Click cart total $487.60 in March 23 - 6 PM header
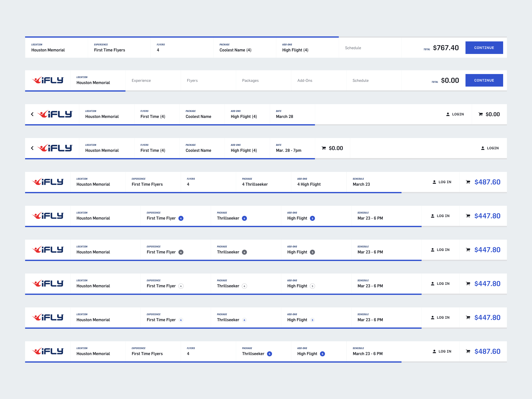 click(487, 351)
